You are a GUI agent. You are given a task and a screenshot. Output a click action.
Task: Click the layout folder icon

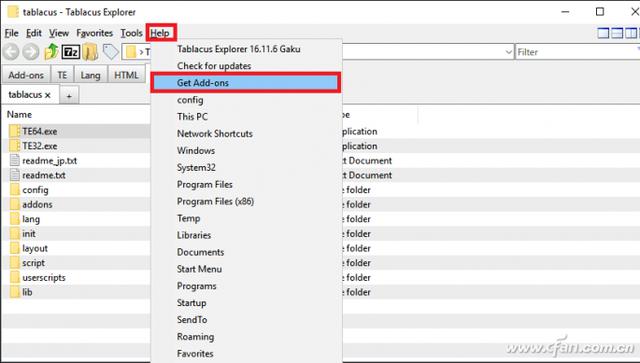click(14, 248)
